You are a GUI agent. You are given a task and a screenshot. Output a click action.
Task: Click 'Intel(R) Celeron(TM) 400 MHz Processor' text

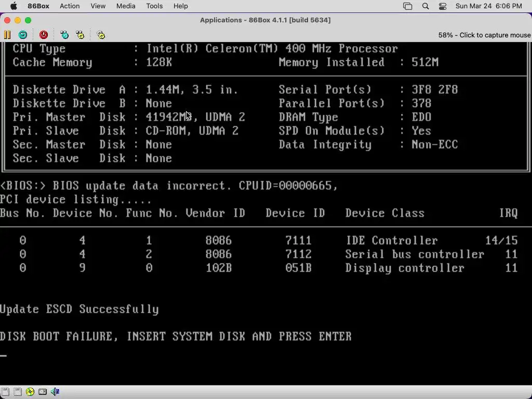[272, 48]
